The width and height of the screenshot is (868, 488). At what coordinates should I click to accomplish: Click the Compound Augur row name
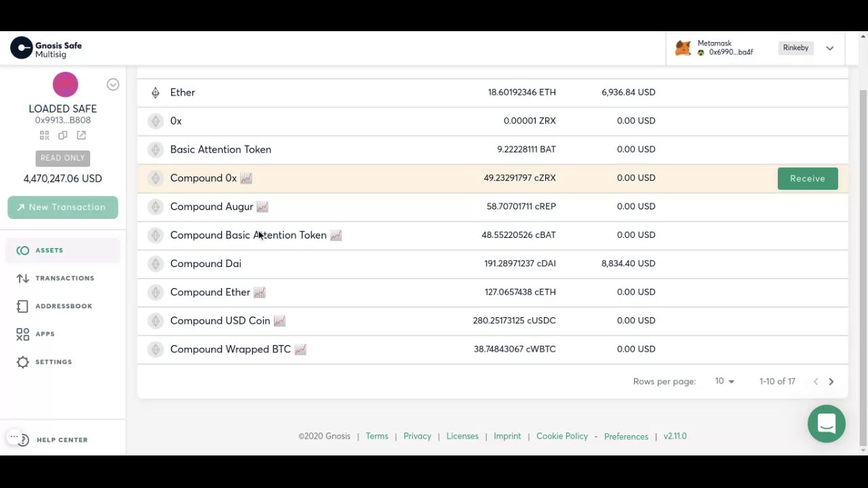212,207
